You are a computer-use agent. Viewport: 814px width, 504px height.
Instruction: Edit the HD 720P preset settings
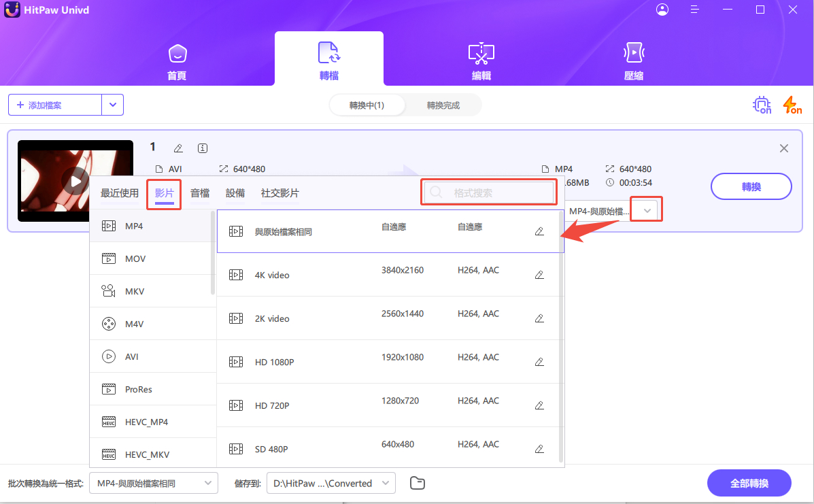pyautogui.click(x=539, y=405)
